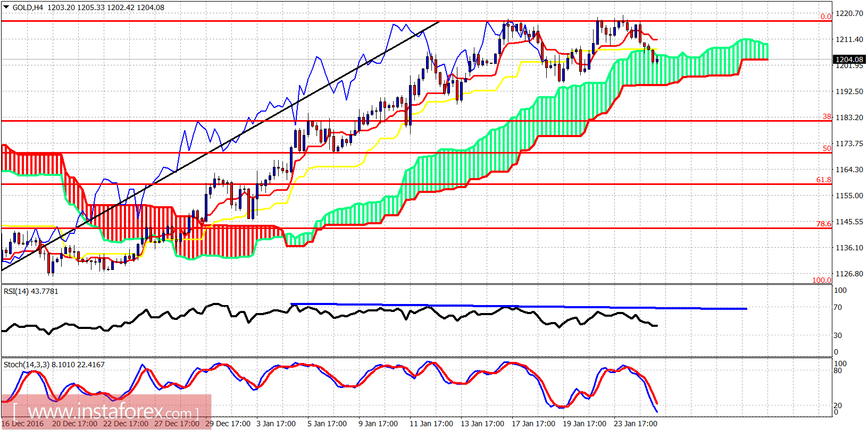Viewport: 868px width, 431px height.
Task: Click the 16 Dec 2016 date label
Action: pos(23,424)
